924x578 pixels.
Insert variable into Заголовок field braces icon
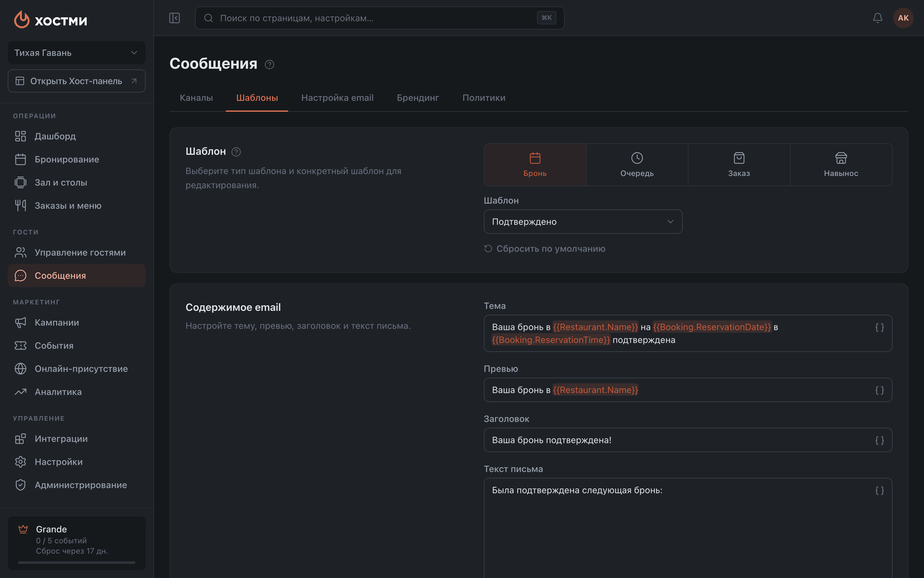pyautogui.click(x=879, y=440)
